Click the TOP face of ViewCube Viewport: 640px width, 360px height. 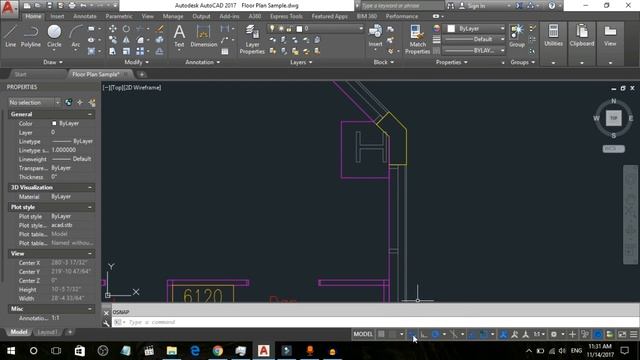coord(613,118)
